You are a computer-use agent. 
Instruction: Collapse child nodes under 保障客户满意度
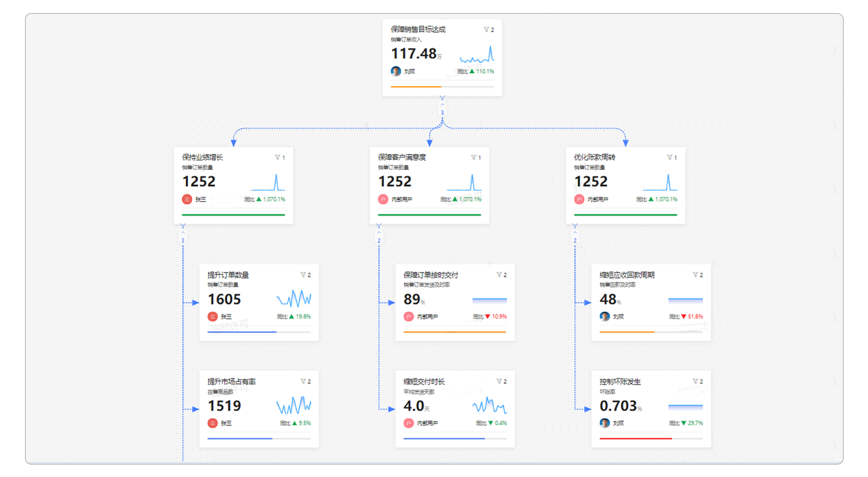click(x=379, y=234)
